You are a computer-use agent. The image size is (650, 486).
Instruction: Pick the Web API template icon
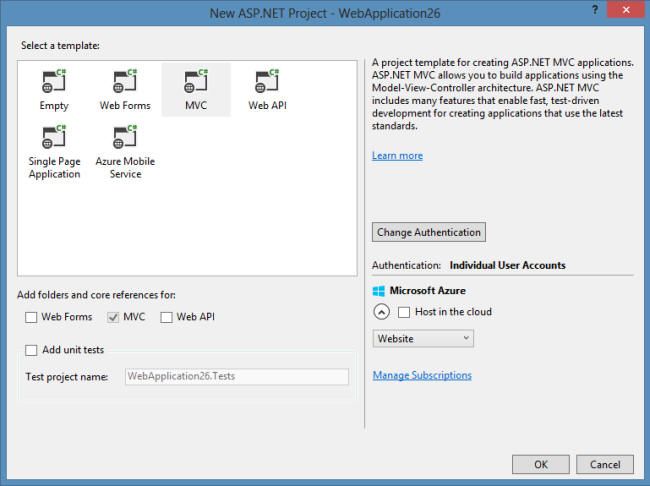265,82
